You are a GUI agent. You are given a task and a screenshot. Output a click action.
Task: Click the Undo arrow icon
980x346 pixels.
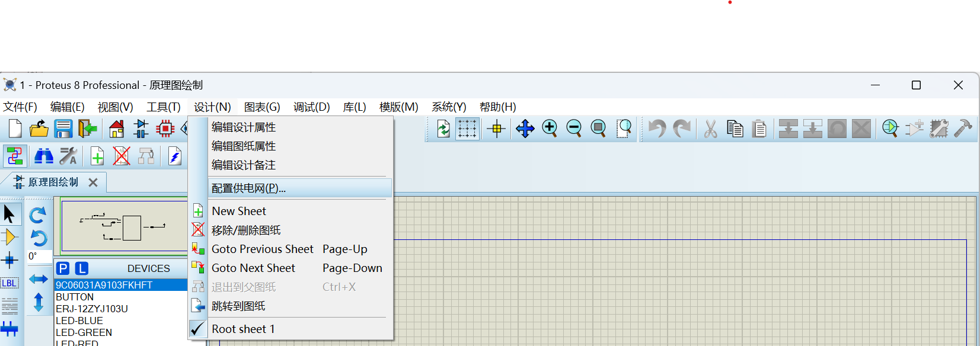(657, 128)
